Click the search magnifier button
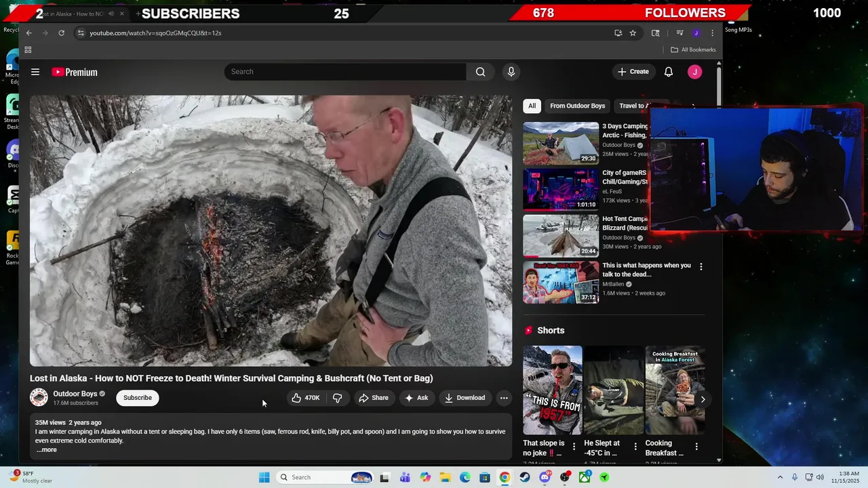This screenshot has width=868, height=488. click(480, 72)
